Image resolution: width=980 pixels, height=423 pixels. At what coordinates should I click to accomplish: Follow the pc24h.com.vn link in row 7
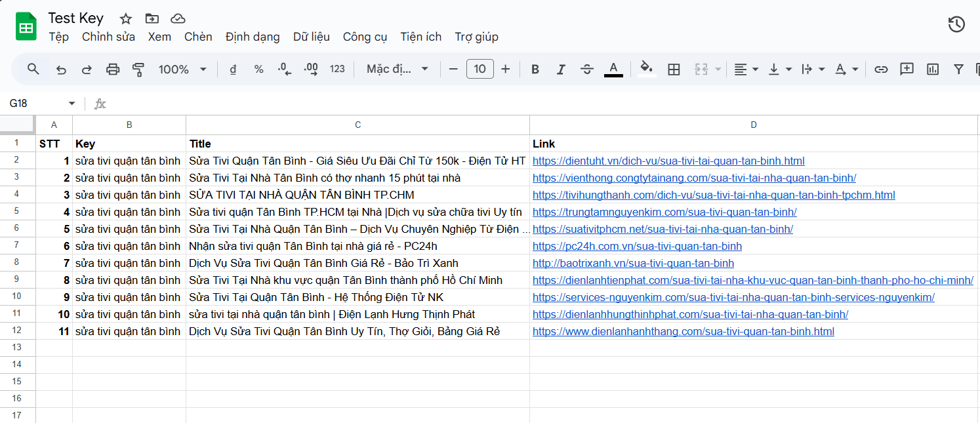[637, 246]
